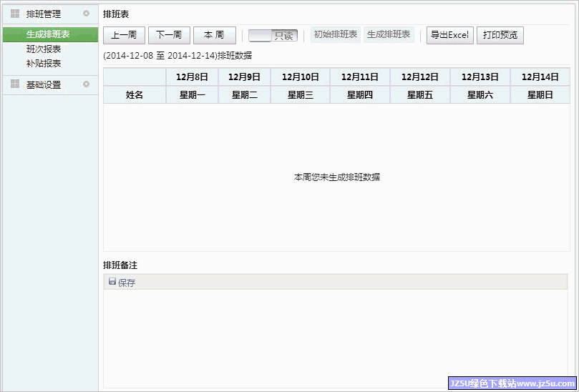Open 生成排班表 in the sidebar
The width and height of the screenshot is (579, 392).
50,34
